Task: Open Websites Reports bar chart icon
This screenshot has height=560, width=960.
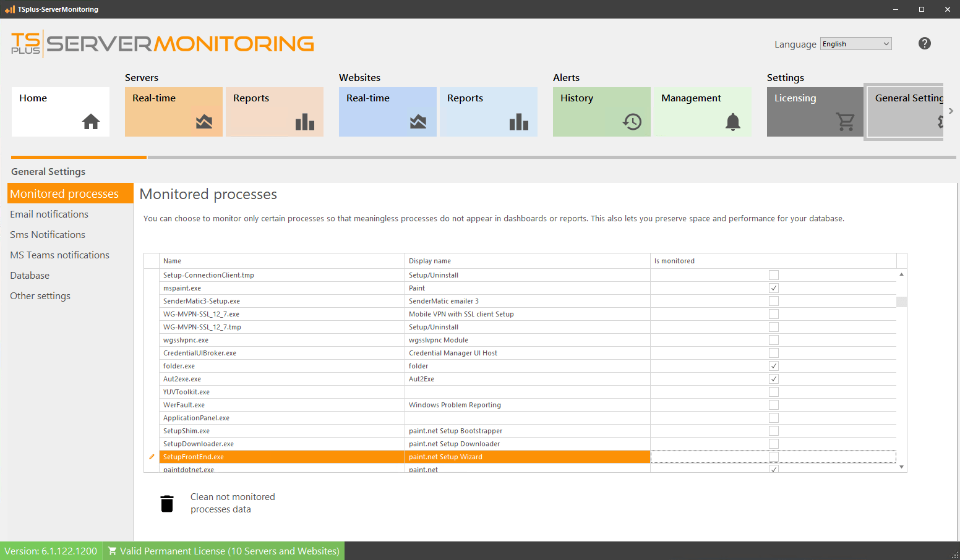Action: [x=519, y=122]
